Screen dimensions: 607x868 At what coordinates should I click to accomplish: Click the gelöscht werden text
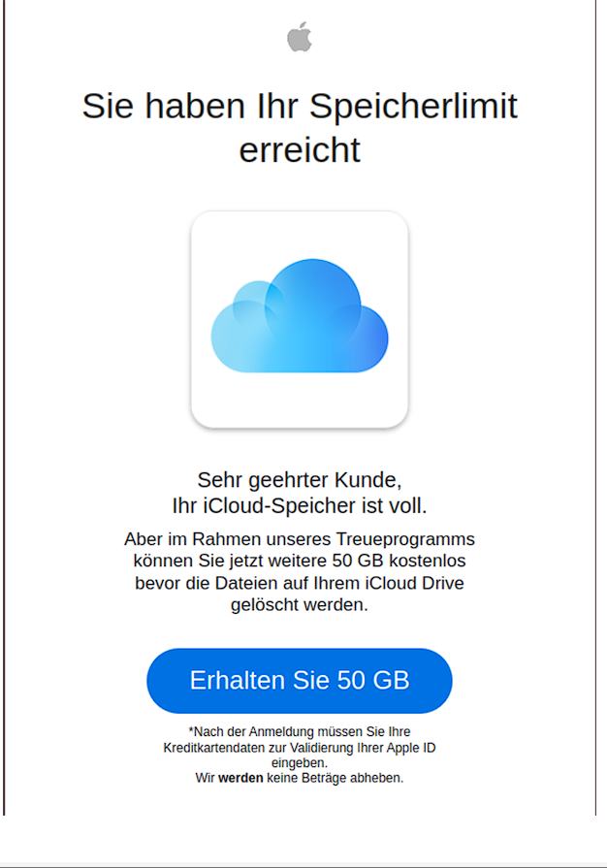[300, 605]
